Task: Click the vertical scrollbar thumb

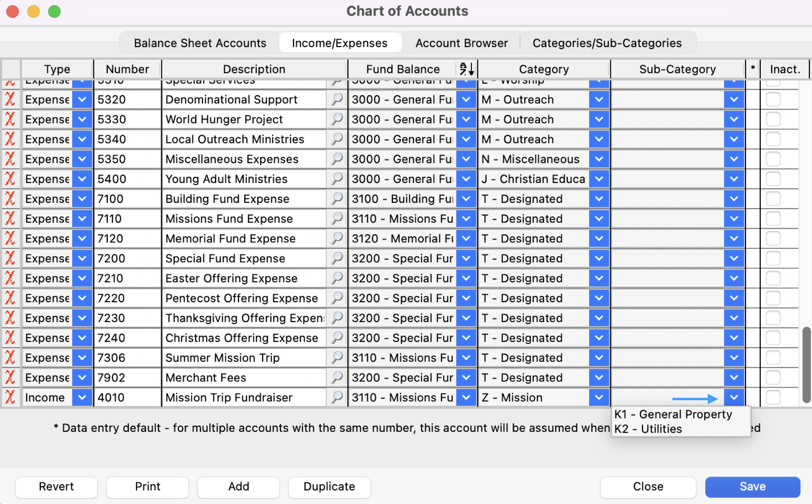Action: coord(806,365)
